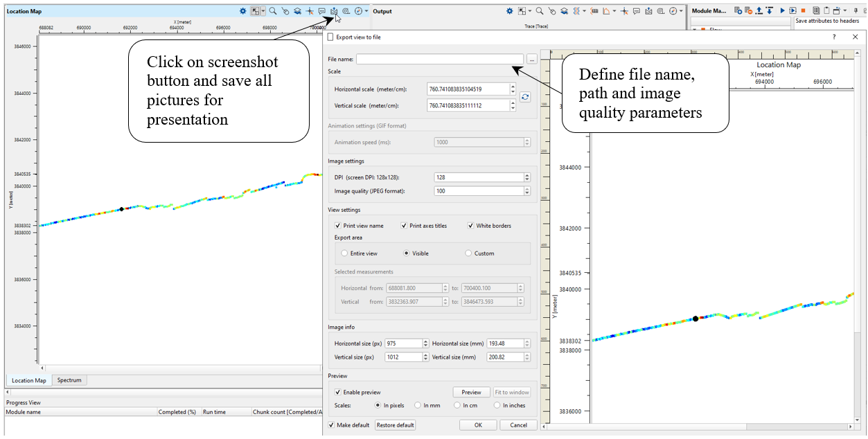The width and height of the screenshot is (868, 439).
Task: Click the remove module icon in Module Manager
Action: coord(749,11)
